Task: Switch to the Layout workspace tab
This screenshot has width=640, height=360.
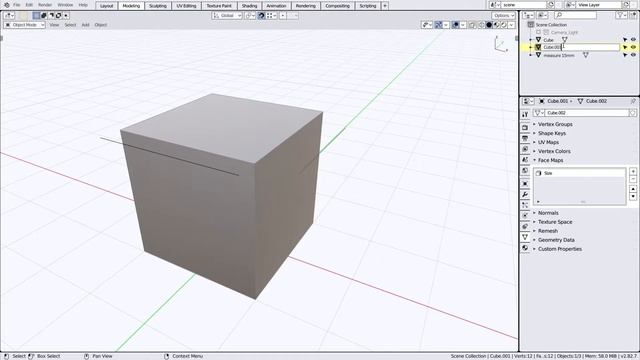Action: [107, 6]
